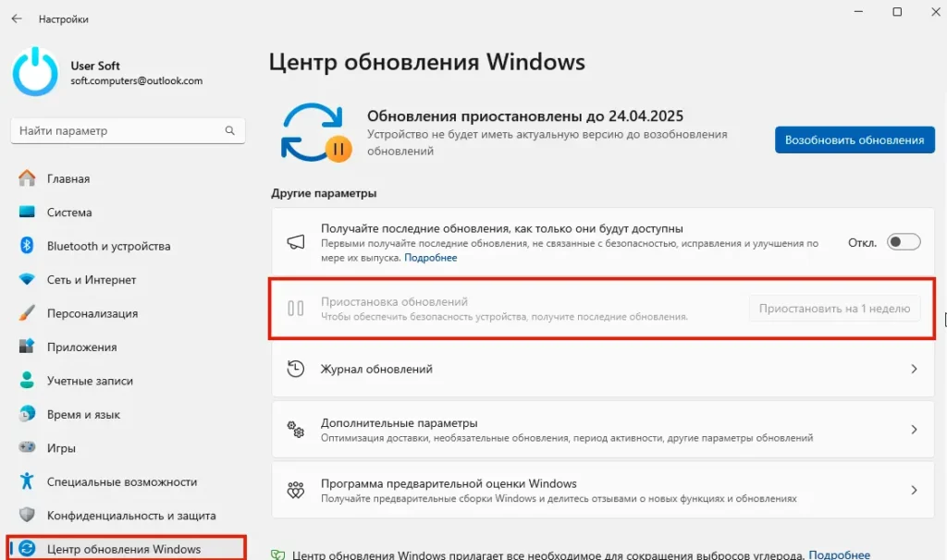The image size is (947, 560).
Task: Click the Другие параметры heading
Action: [324, 193]
